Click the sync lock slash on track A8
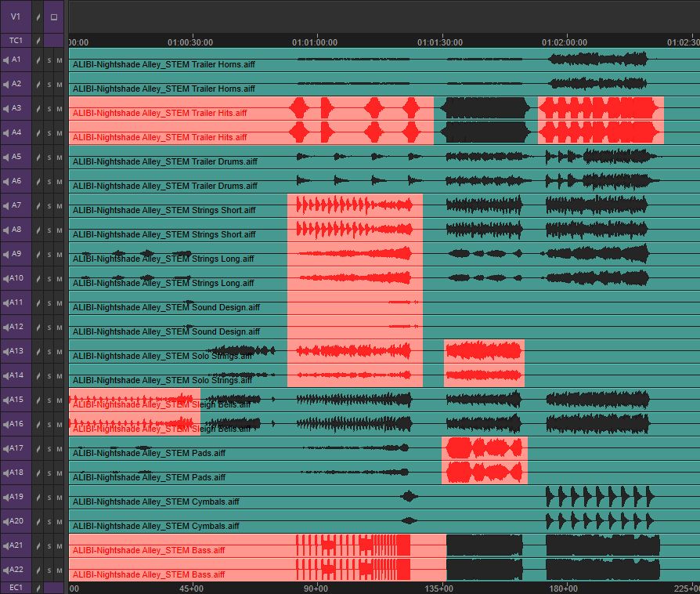Screen dimensions: 700x594 point(38,230)
